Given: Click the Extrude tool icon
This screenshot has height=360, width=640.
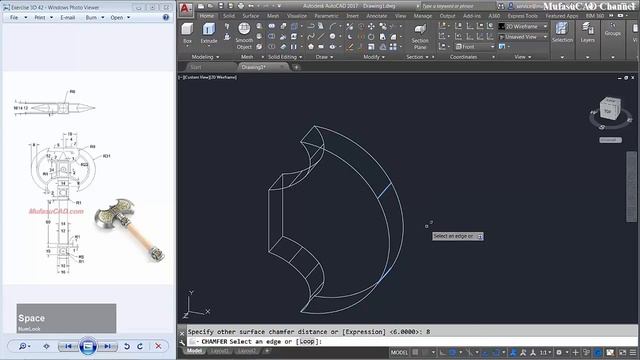Looking at the screenshot, I should (x=209, y=29).
